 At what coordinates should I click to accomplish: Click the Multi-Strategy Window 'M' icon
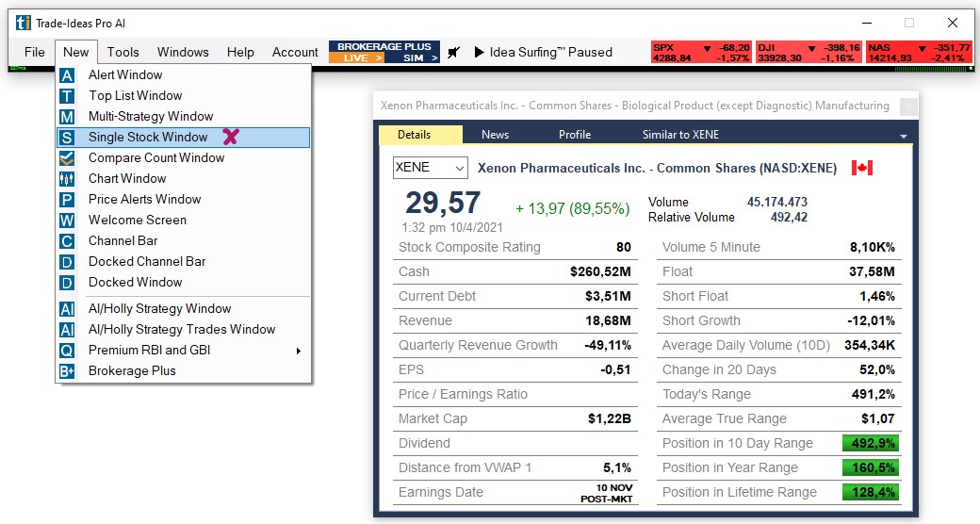point(67,117)
